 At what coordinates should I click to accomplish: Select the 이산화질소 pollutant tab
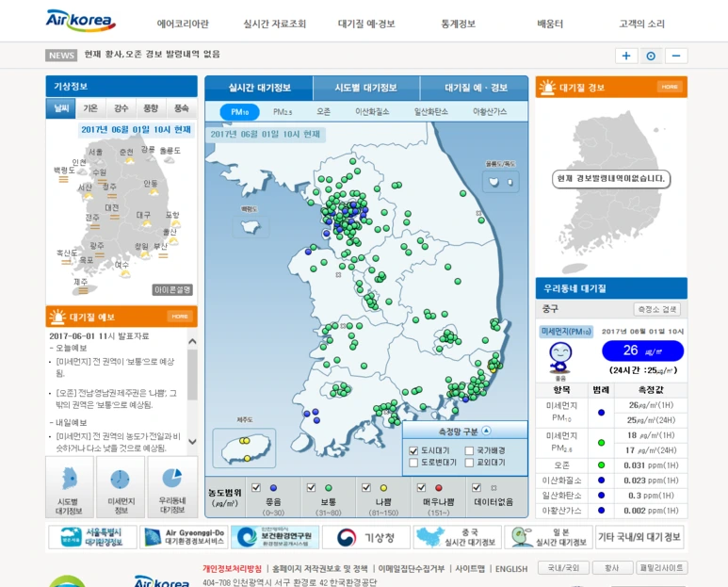tap(372, 112)
